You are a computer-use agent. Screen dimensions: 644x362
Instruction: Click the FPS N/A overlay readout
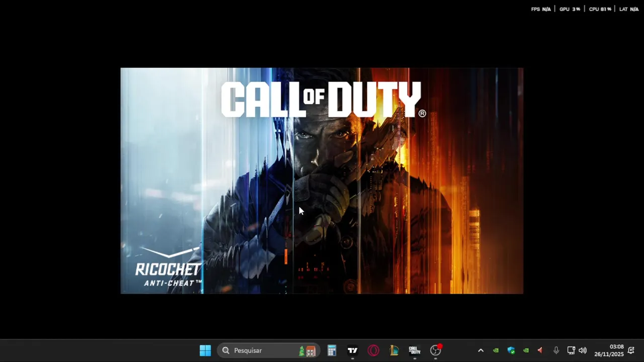pyautogui.click(x=541, y=9)
